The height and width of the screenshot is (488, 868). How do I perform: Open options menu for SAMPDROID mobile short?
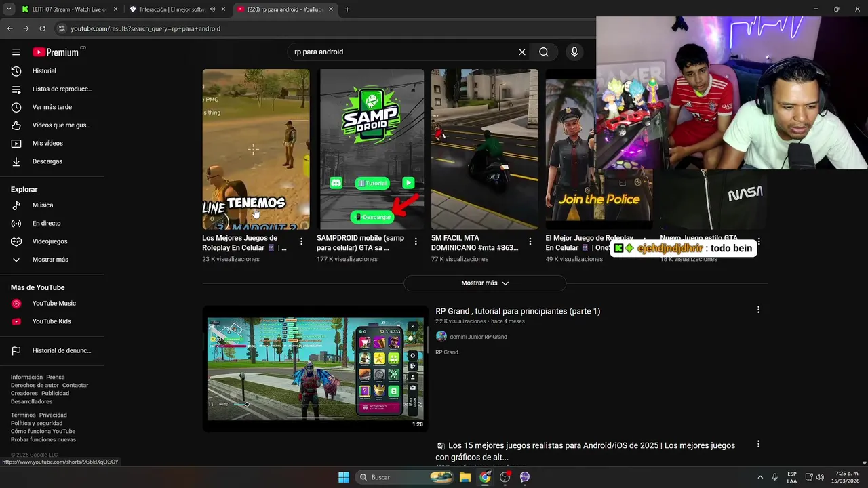[x=416, y=241]
